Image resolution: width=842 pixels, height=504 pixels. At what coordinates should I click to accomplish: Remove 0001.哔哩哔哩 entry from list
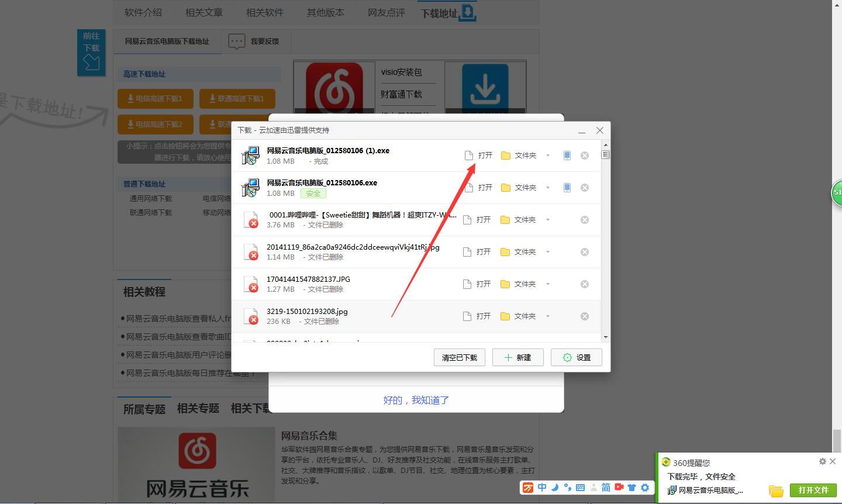pyautogui.click(x=584, y=220)
